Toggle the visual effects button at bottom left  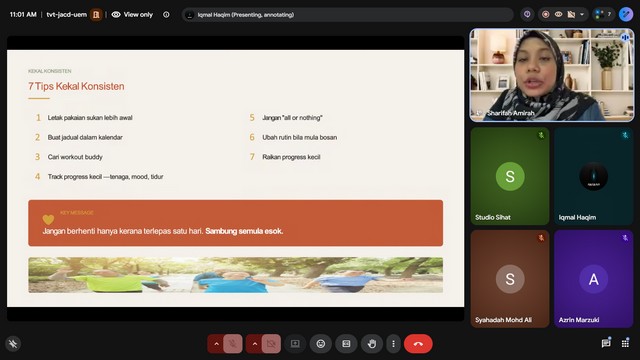point(13,344)
